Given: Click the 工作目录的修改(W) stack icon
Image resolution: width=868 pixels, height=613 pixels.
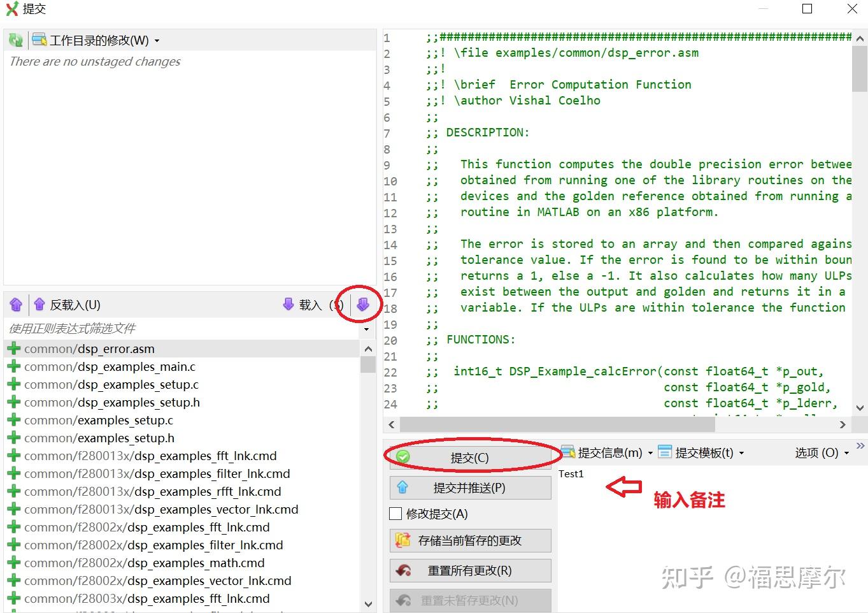Looking at the screenshot, I should coord(39,40).
